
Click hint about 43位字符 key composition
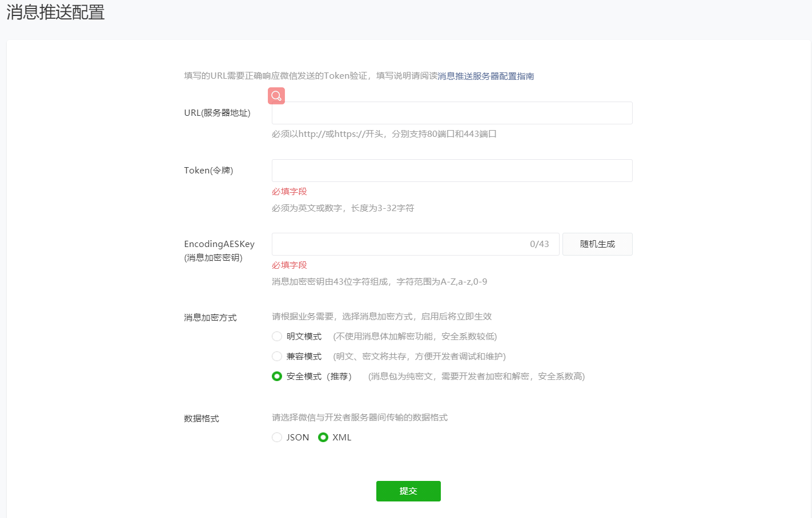coord(380,282)
